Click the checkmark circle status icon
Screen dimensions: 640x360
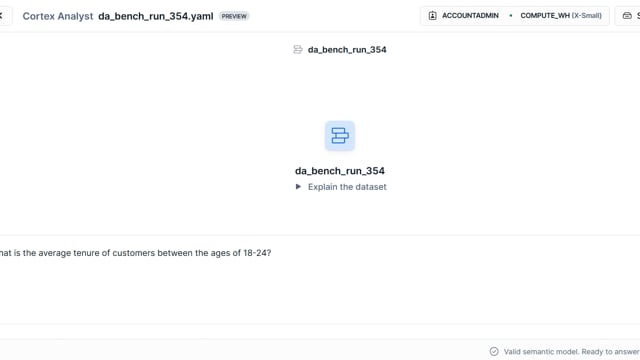(x=494, y=351)
